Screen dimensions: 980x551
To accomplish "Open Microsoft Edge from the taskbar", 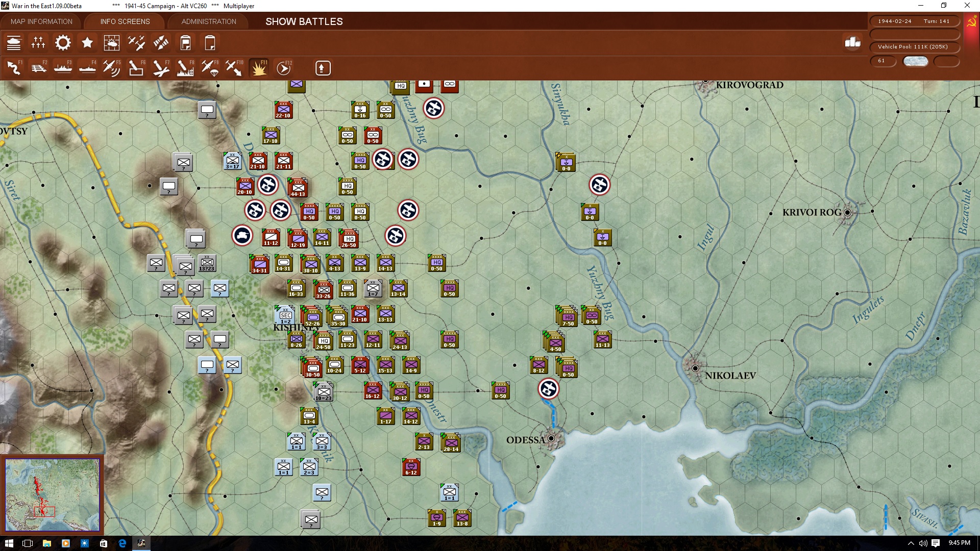I will [x=122, y=543].
